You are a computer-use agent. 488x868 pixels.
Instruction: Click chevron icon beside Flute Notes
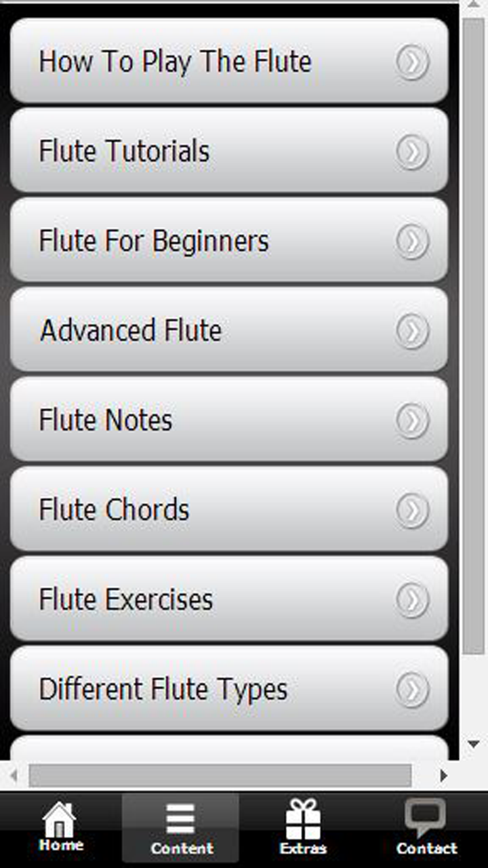[412, 420]
